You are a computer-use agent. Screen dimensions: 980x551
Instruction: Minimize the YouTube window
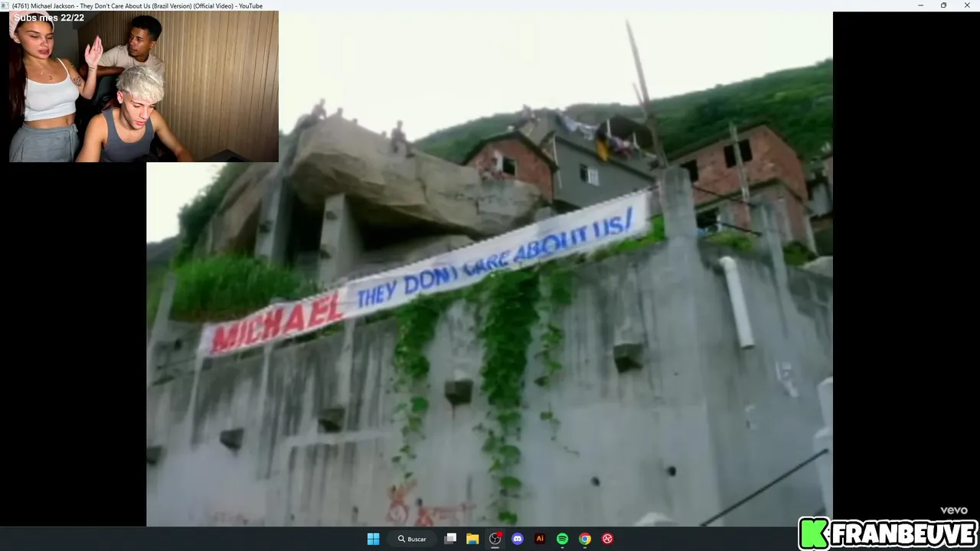point(920,5)
